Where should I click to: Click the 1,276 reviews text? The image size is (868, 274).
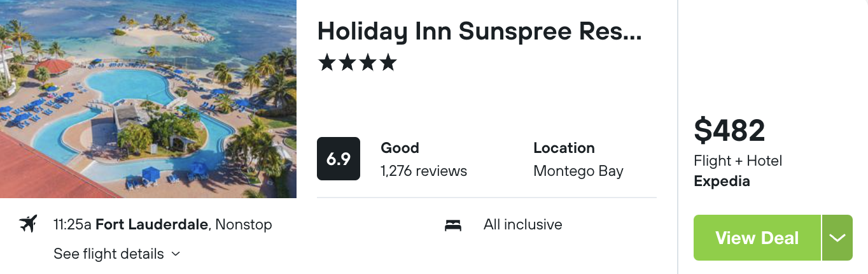click(424, 171)
